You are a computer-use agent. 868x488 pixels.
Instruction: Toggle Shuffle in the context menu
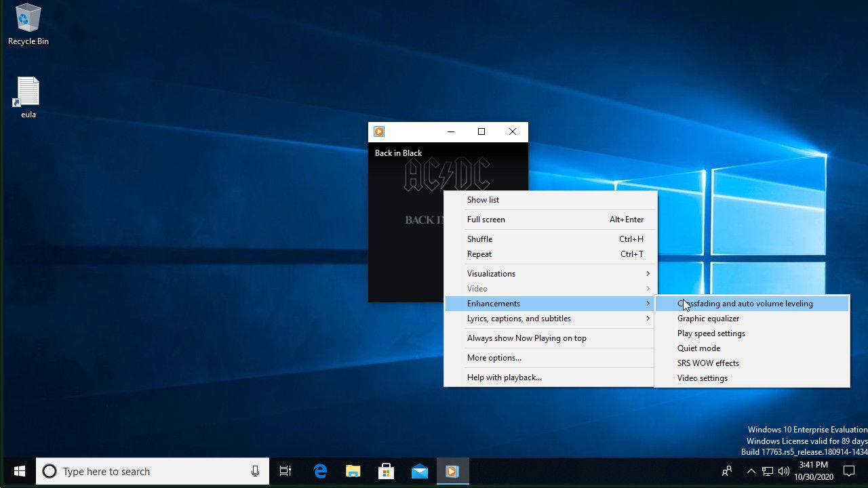[551, 239]
